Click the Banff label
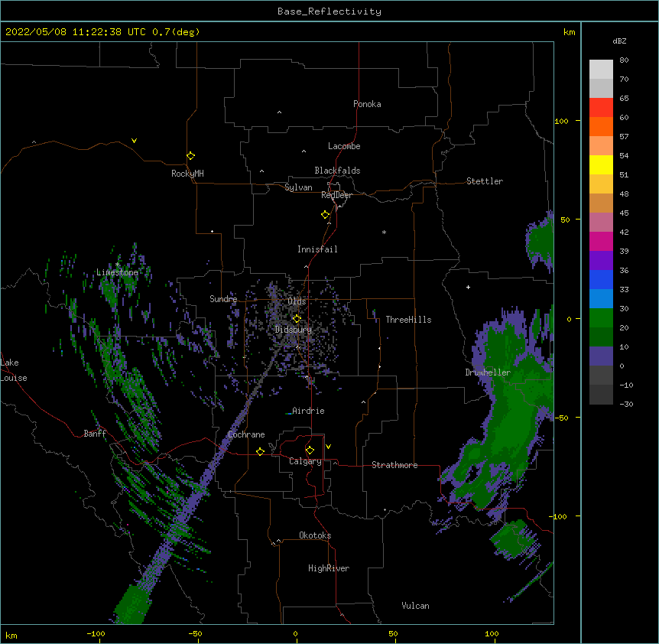Viewport: 659px width, 644px height. pos(95,434)
